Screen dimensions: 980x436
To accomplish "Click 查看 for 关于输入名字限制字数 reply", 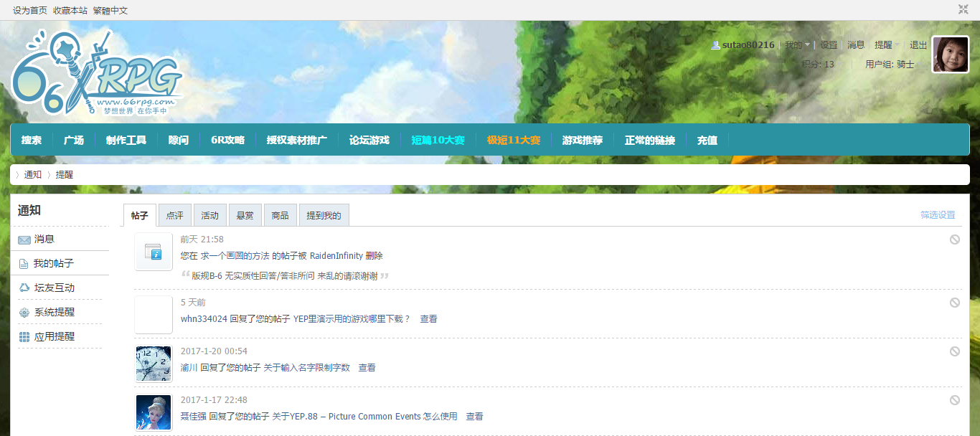I will click(367, 368).
